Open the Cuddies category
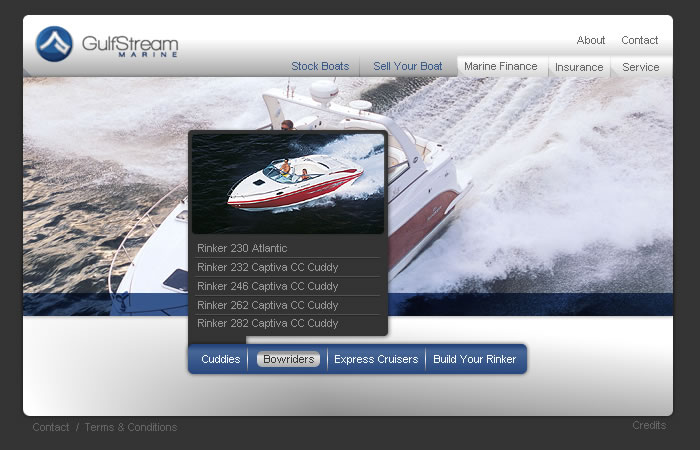Screen dimensions: 700x450 click(221, 359)
